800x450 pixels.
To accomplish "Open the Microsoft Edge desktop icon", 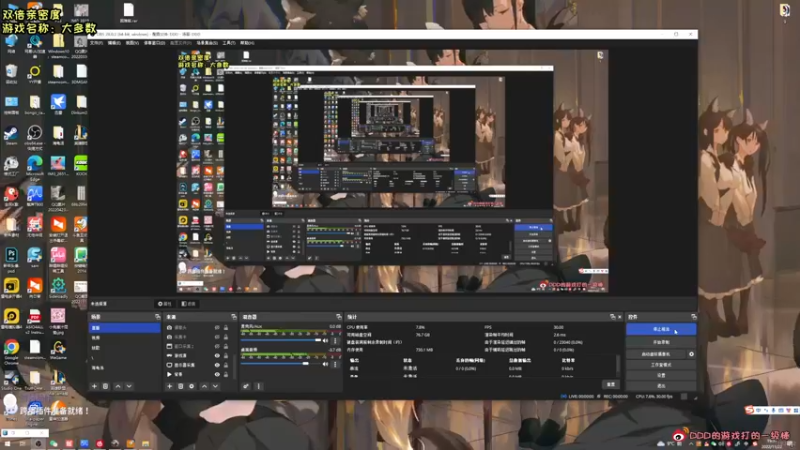I will click(x=34, y=166).
